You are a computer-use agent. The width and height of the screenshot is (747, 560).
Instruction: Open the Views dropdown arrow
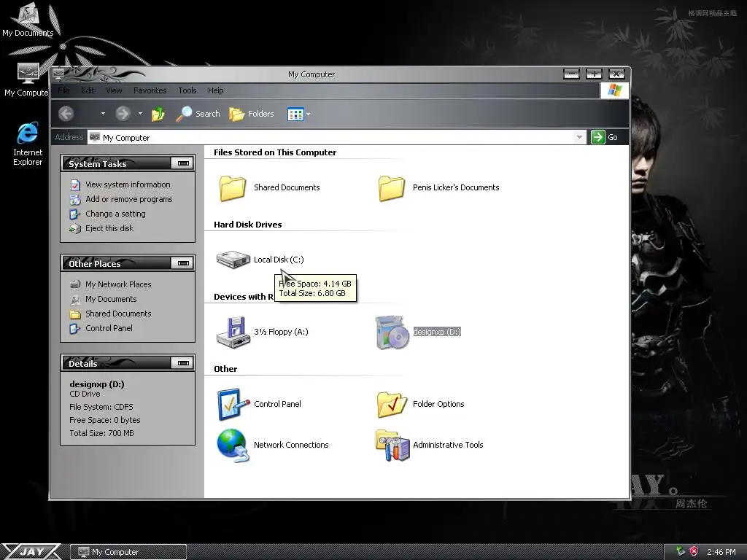pyautogui.click(x=309, y=114)
